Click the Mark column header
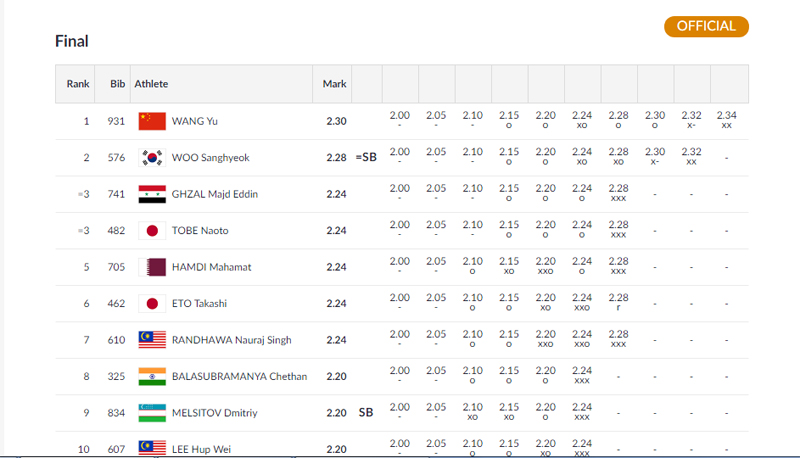800x458 pixels. click(334, 84)
